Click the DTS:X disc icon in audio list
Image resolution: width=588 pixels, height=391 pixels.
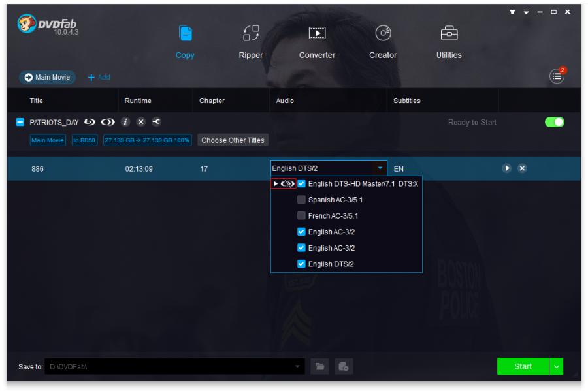(x=288, y=184)
